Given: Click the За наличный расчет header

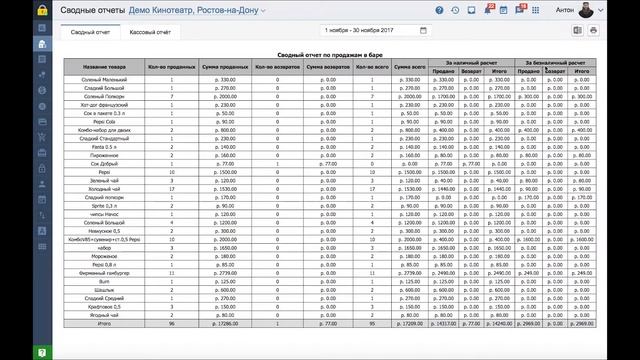Looking at the screenshot, I should pos(471,63).
